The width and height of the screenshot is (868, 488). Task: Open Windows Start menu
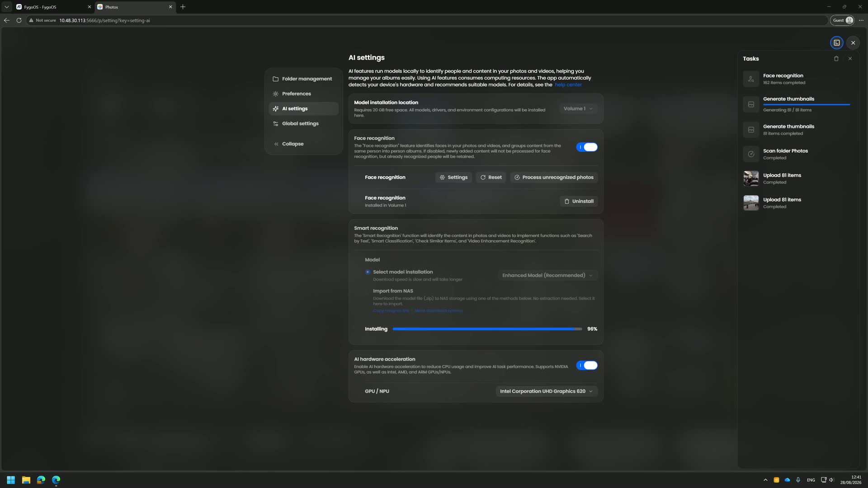11,480
